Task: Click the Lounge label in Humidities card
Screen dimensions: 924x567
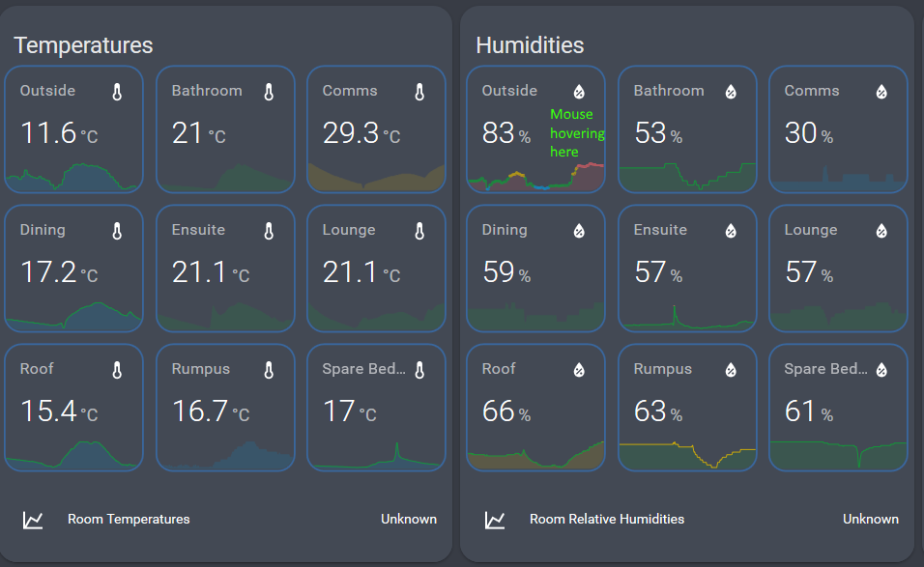Action: click(811, 230)
